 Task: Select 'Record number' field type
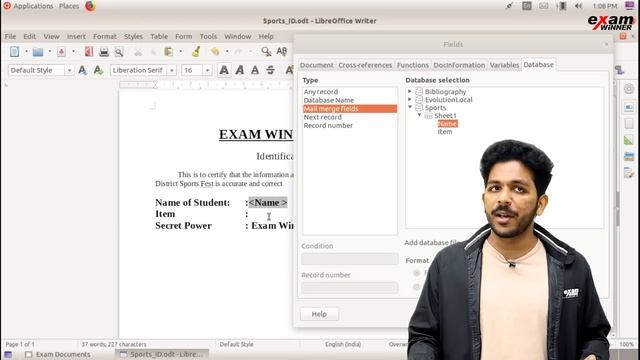click(350, 125)
